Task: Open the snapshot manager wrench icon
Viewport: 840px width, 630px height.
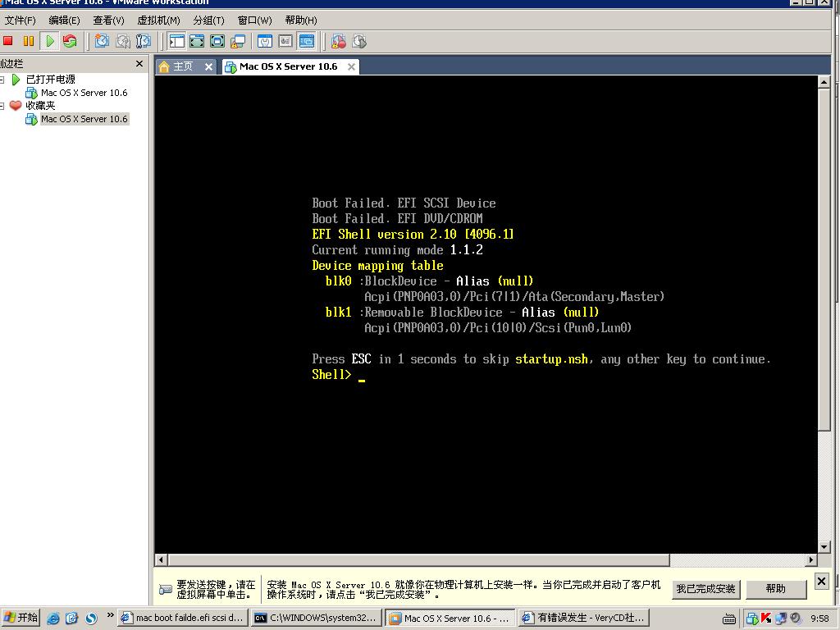Action: [143, 41]
